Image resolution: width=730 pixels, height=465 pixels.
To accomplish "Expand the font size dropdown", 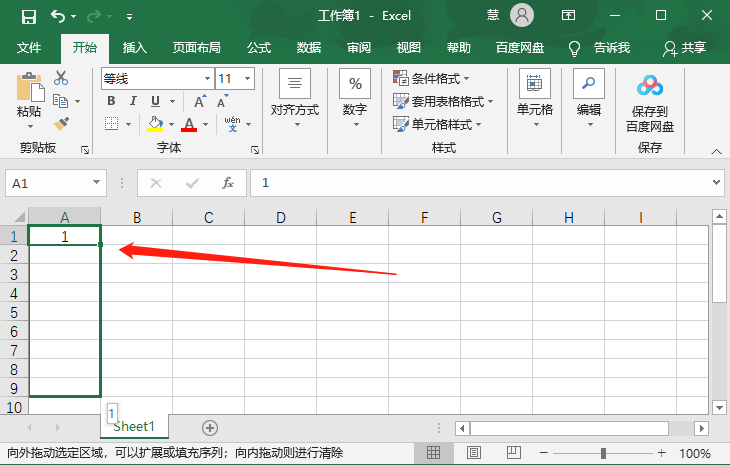I will click(247, 78).
